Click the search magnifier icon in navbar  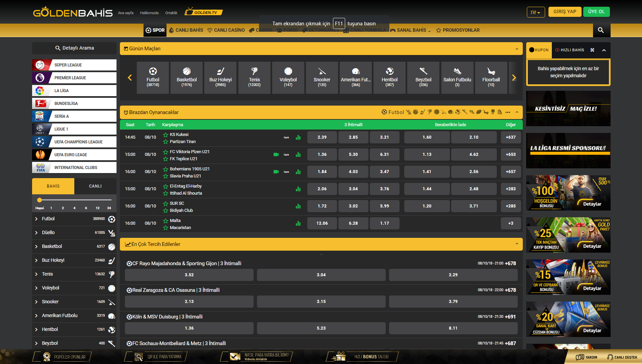(601, 30)
